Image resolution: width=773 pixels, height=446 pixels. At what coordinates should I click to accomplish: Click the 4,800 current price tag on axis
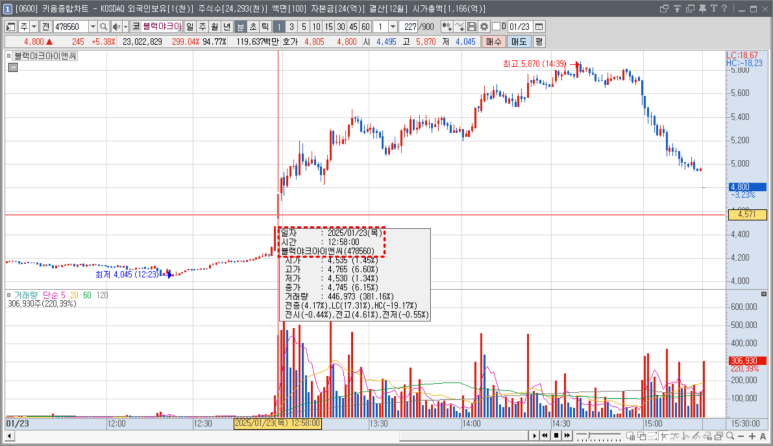[x=747, y=187]
